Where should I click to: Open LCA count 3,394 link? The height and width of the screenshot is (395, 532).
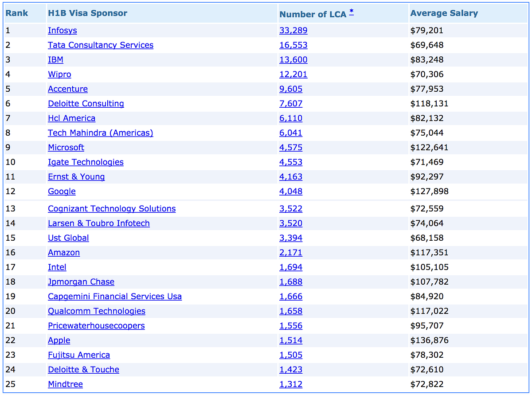click(x=291, y=238)
